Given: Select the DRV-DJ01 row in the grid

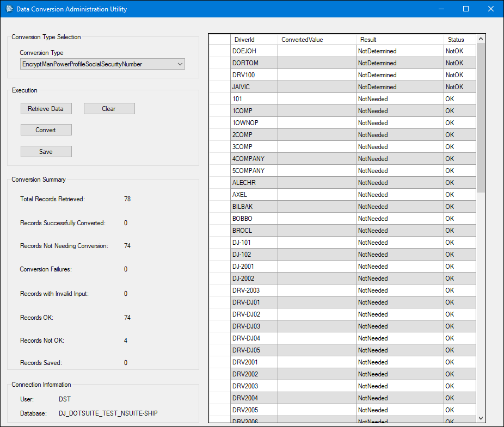Looking at the screenshot, I should 254,302.
